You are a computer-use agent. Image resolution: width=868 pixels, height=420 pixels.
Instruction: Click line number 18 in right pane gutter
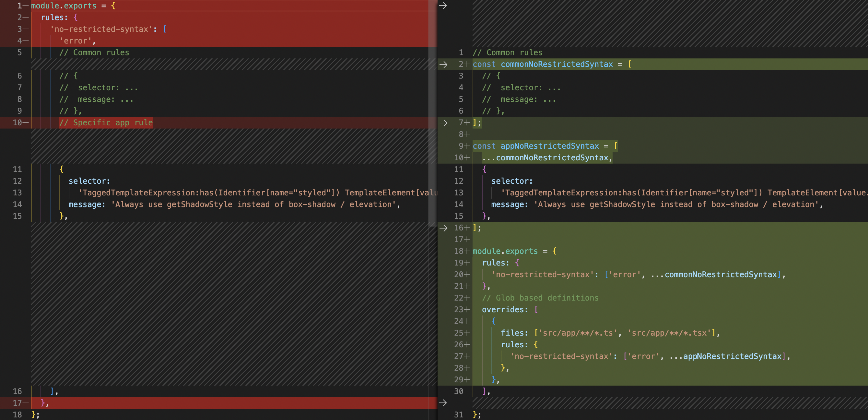[x=459, y=251]
